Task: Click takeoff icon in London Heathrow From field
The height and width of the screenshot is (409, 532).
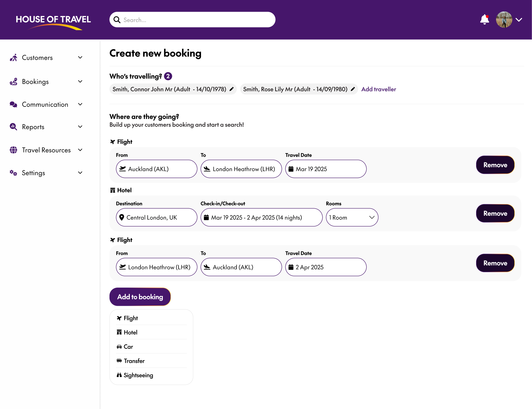Action: click(x=123, y=267)
